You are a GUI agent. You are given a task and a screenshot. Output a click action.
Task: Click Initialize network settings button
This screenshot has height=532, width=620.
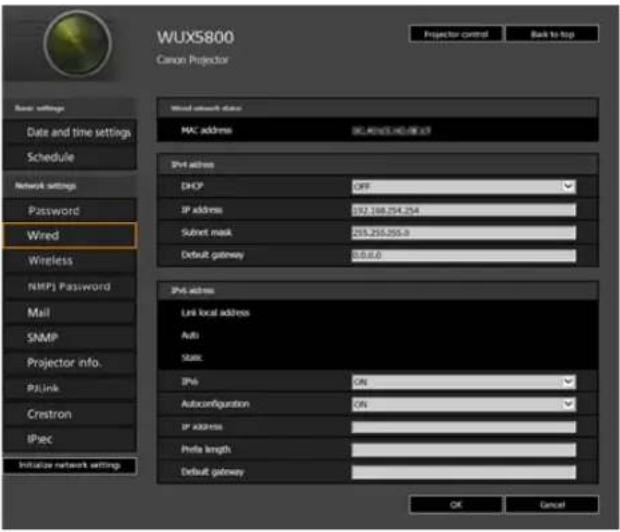click(x=70, y=466)
